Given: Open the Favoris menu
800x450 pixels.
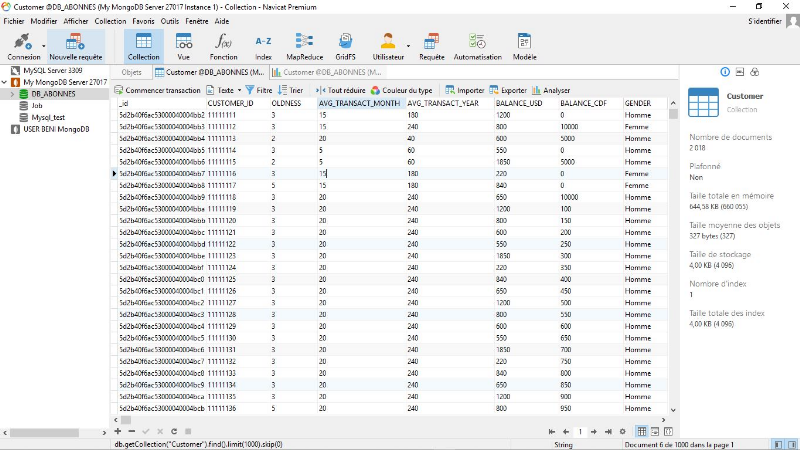Looking at the screenshot, I should pyautogui.click(x=143, y=20).
